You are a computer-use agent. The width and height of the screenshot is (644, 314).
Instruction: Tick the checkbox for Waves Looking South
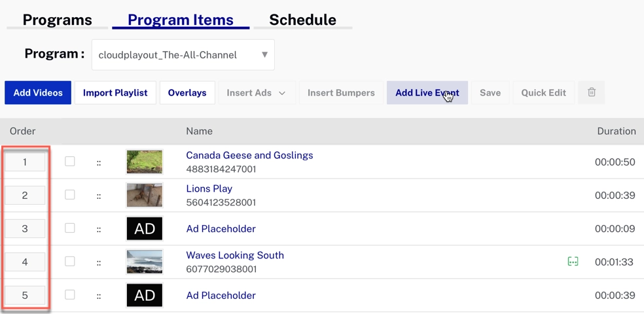70,262
